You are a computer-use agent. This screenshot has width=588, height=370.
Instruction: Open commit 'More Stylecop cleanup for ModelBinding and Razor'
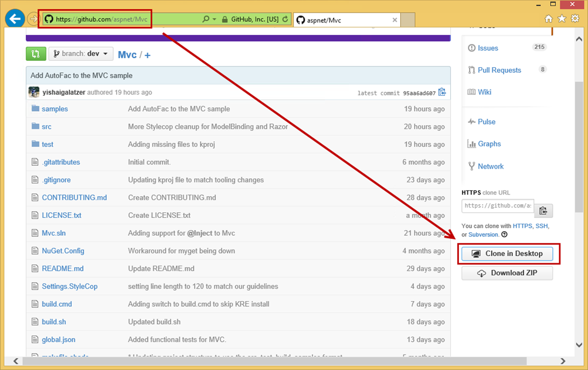point(208,127)
